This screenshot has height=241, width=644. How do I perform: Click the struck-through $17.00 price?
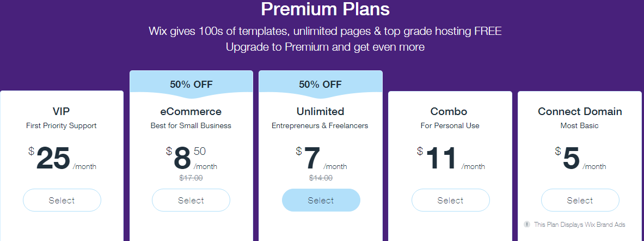[x=191, y=178]
